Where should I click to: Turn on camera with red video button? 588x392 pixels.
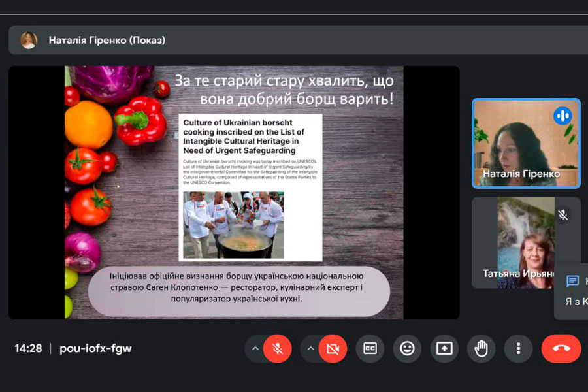pyautogui.click(x=333, y=348)
